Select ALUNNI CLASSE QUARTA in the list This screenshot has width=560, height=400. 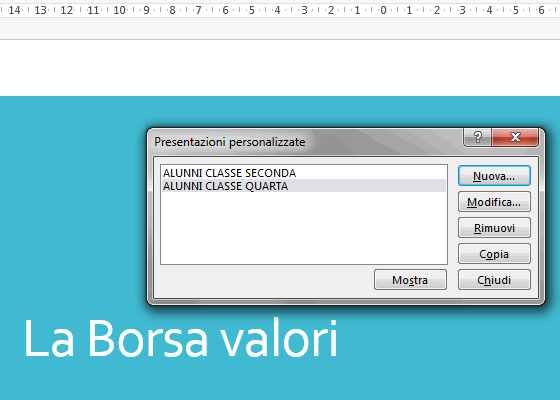click(x=304, y=186)
